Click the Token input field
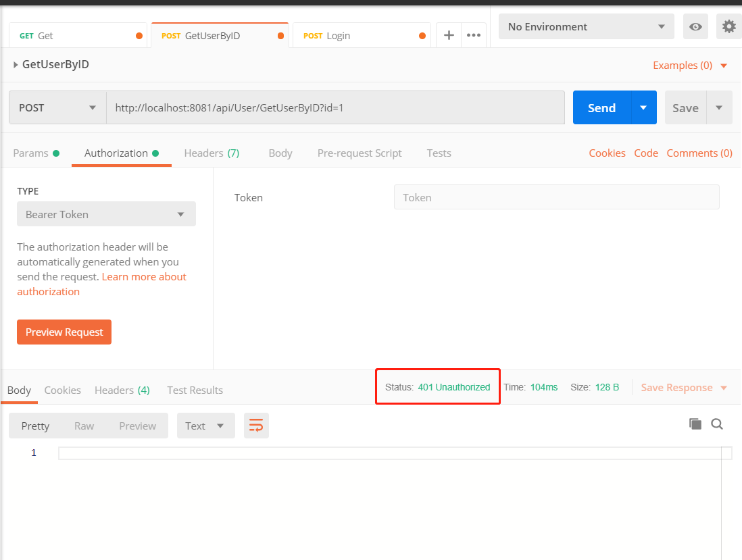This screenshot has width=742, height=560. [x=557, y=197]
